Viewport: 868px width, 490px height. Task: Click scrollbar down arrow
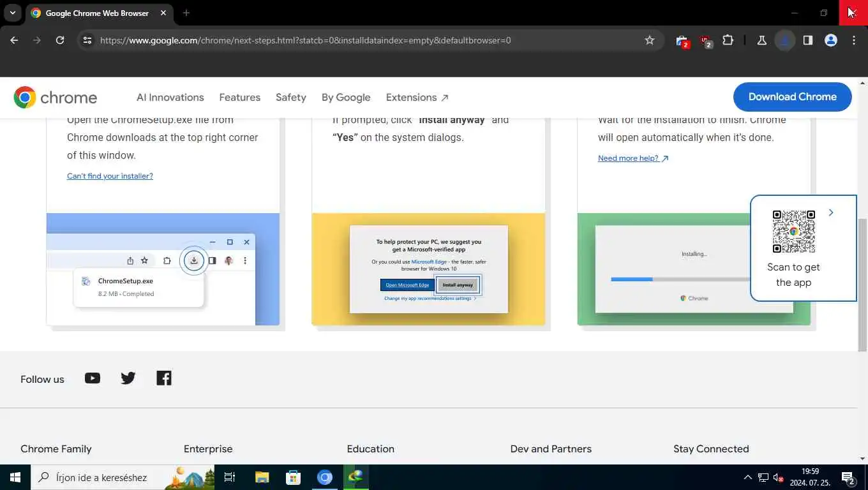pyautogui.click(x=862, y=459)
